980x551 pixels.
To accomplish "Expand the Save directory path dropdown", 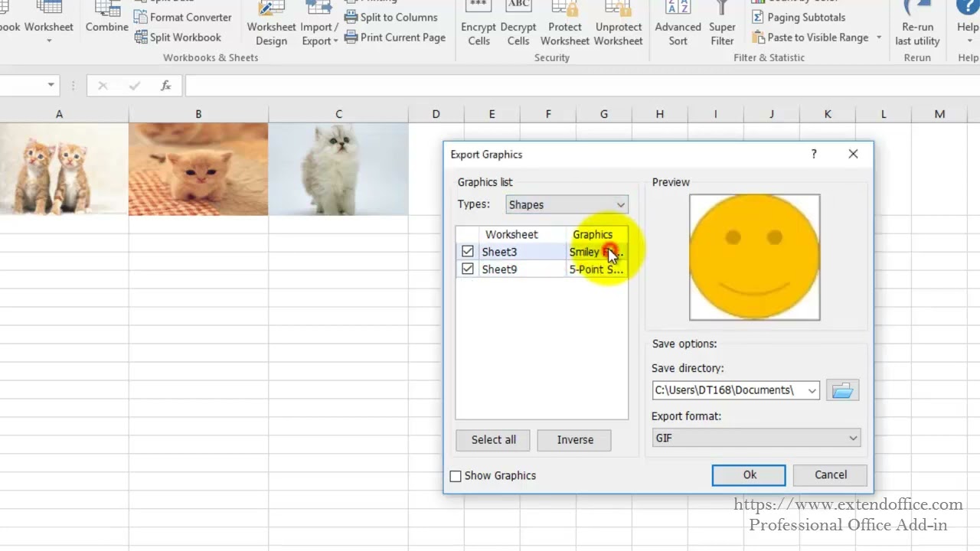I will pos(812,390).
